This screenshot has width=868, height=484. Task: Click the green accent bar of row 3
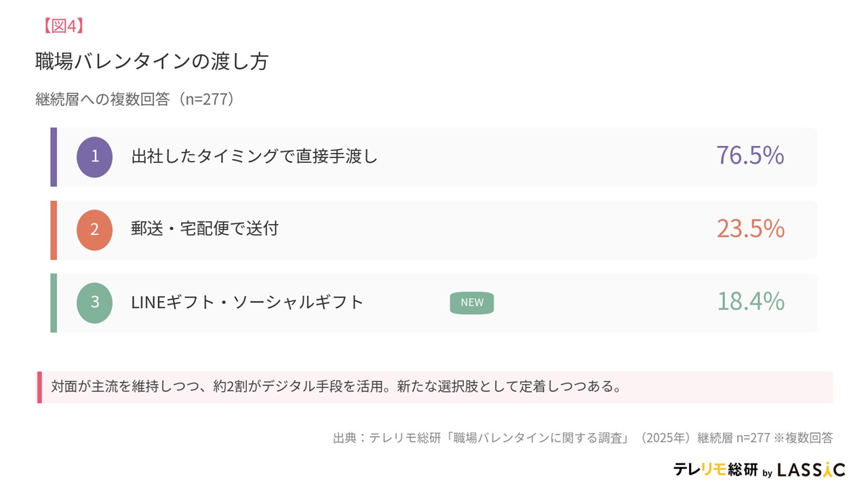click(x=54, y=303)
